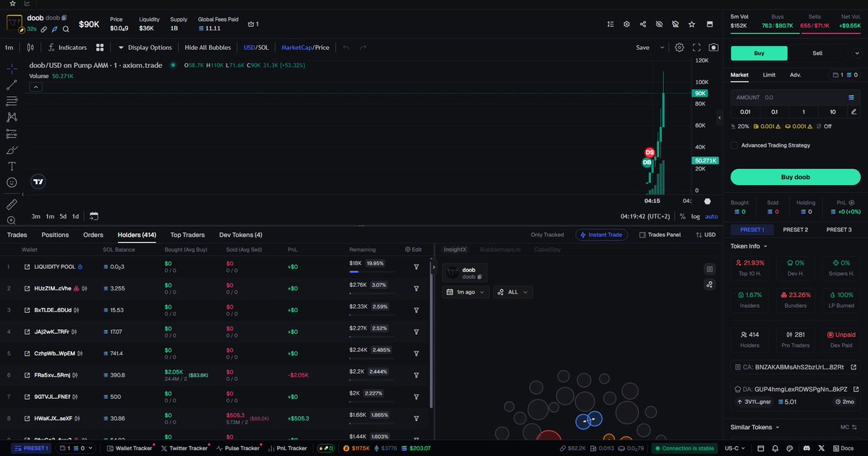This screenshot has height=456, width=868.
Task: Open Wallet Tracker in bottom bar
Action: tap(129, 448)
